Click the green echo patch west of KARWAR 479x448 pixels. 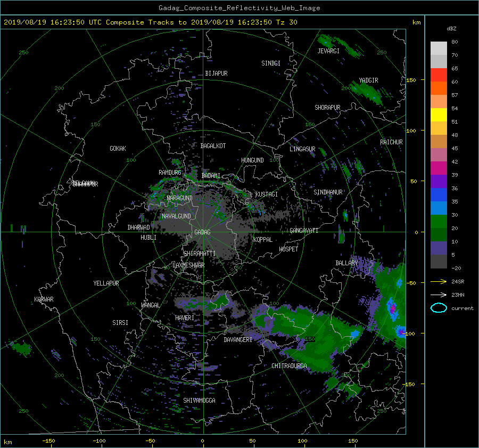[x=21, y=348]
